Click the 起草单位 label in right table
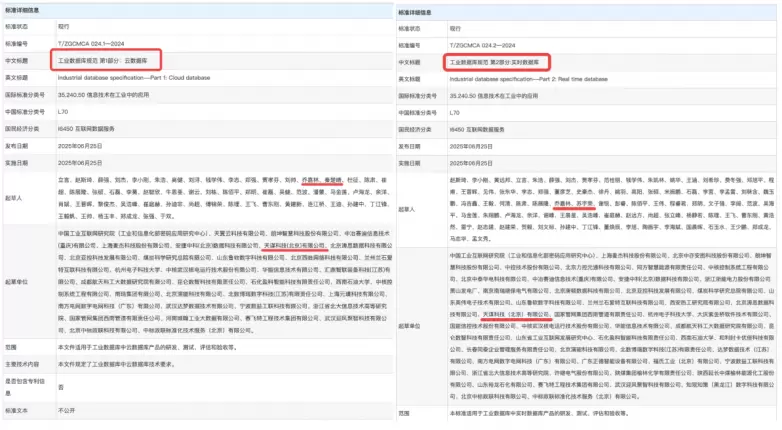The image size is (782, 430). tap(413, 326)
